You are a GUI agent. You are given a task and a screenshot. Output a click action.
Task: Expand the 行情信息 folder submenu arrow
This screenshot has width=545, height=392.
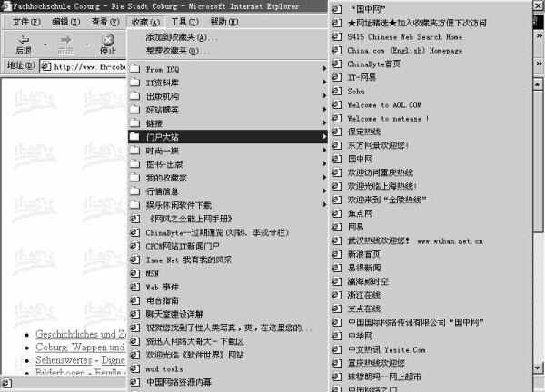324,191
